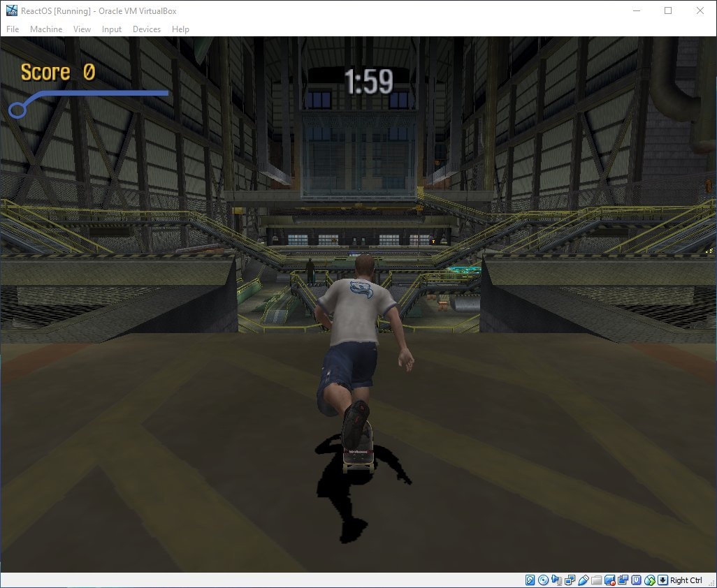
Task: Click the hard disk activity status icon
Action: 530,580
